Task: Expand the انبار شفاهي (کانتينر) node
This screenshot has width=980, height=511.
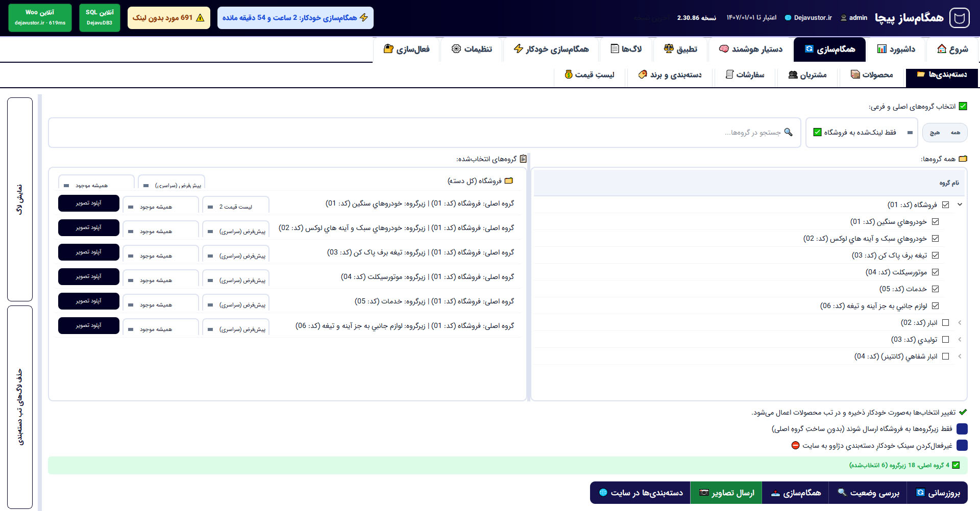Action: 960,356
